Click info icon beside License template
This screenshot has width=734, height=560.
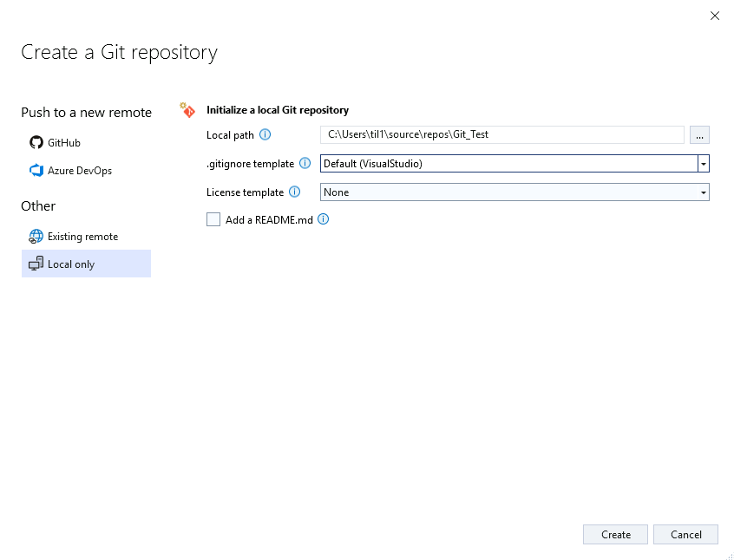coord(294,192)
